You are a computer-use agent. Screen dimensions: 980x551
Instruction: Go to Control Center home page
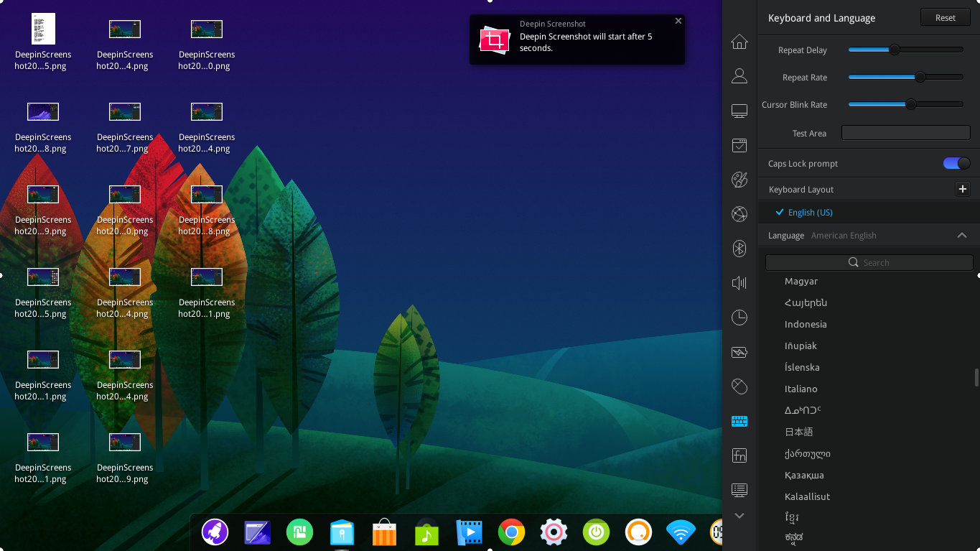click(739, 42)
